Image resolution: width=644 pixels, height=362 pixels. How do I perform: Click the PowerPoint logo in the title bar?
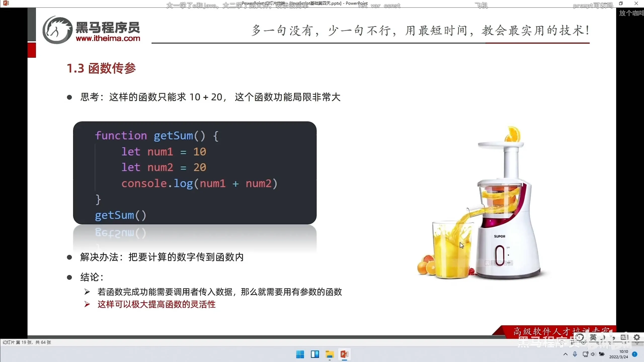pos(6,3)
